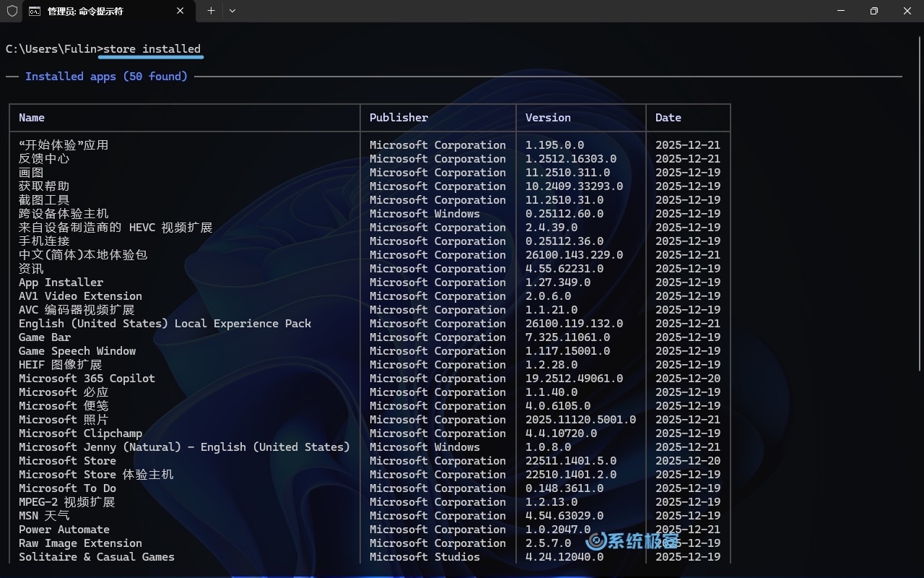Click the Power Automate entry
The image size is (924, 578).
(x=64, y=530)
